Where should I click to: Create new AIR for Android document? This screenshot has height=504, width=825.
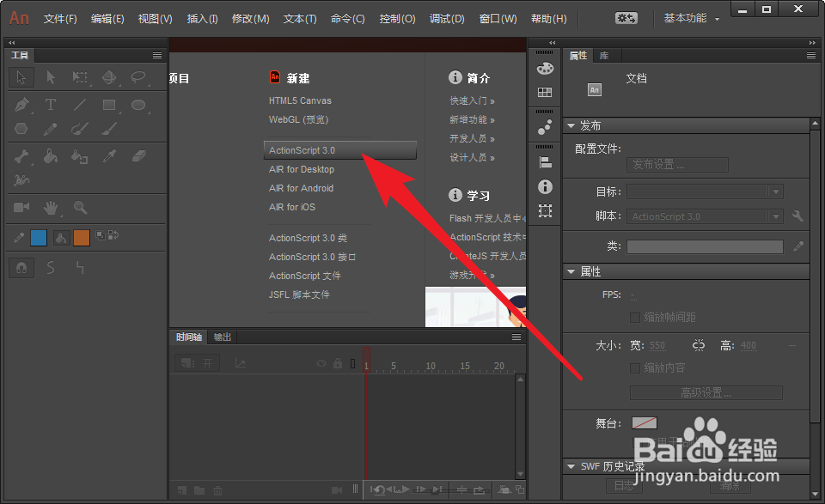(x=301, y=188)
